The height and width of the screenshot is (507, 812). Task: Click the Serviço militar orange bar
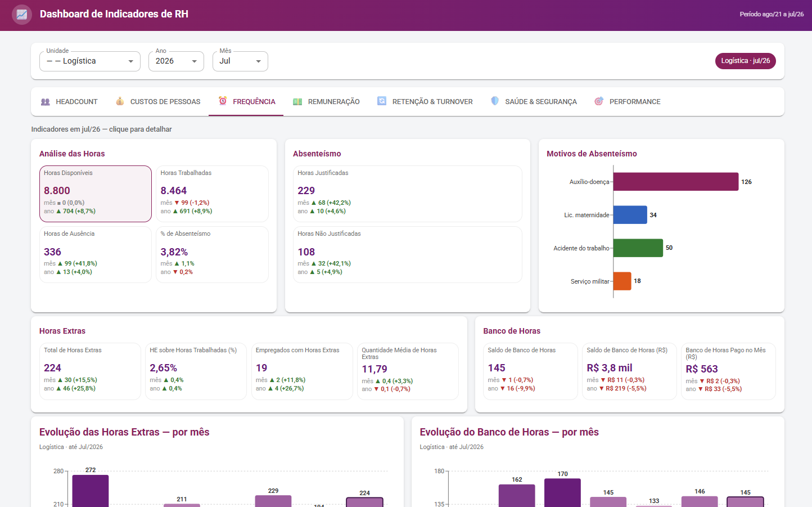(622, 281)
